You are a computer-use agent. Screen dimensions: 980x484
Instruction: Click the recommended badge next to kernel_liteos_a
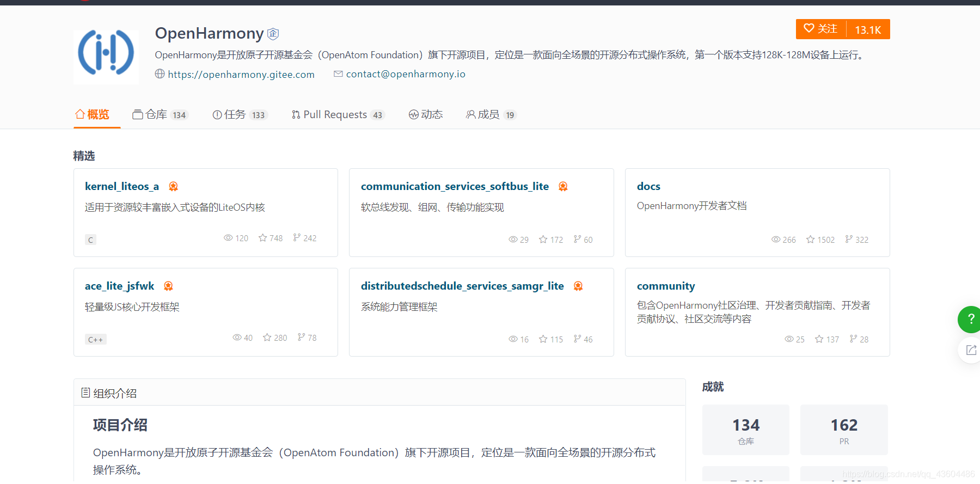[173, 186]
